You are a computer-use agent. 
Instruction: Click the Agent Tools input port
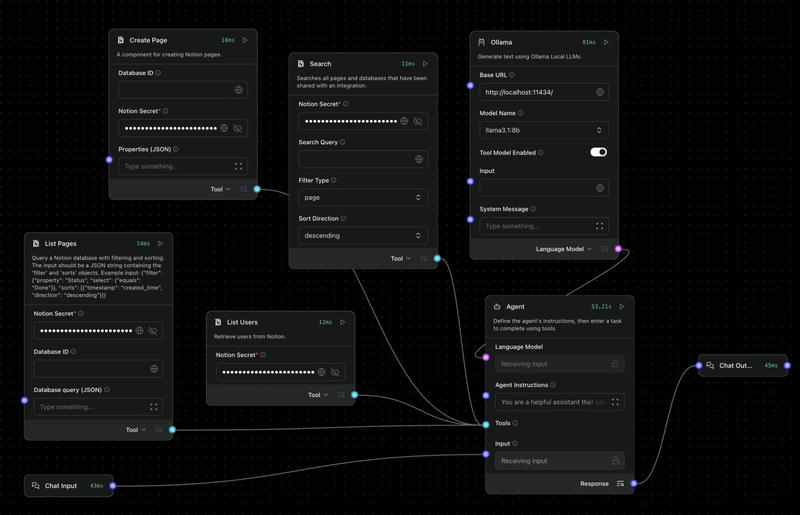coord(486,425)
